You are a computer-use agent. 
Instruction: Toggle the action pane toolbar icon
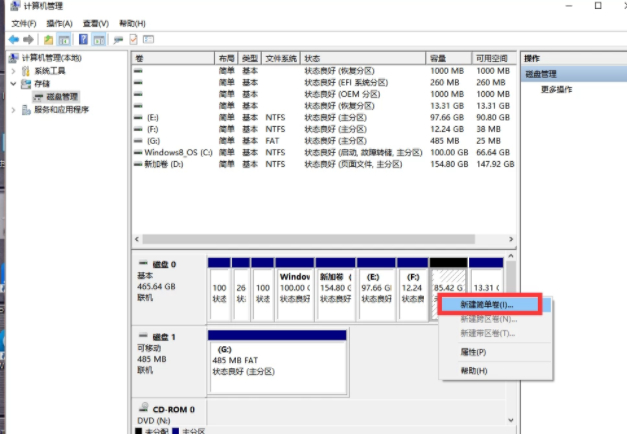(99, 40)
